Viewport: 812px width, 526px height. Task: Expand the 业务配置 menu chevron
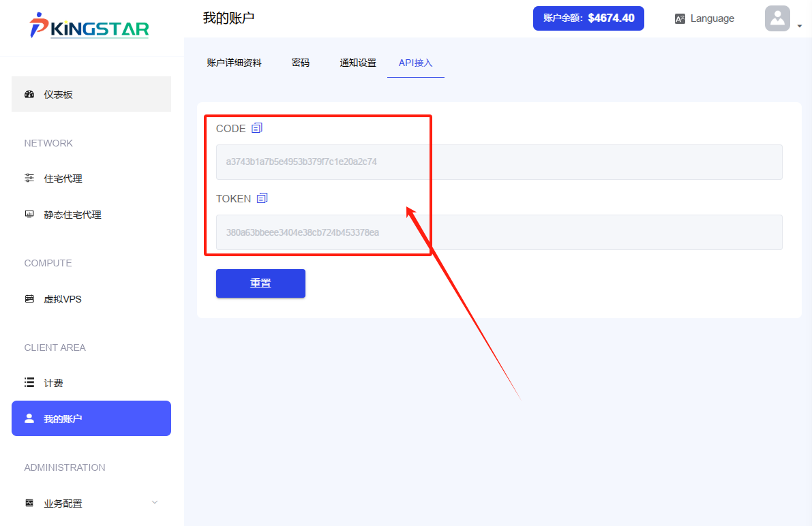tap(155, 502)
